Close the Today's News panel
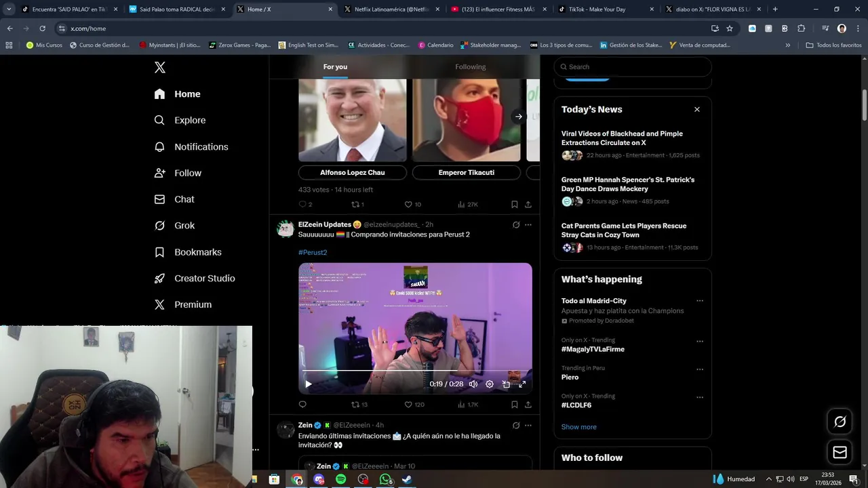This screenshot has width=868, height=488. [696, 109]
